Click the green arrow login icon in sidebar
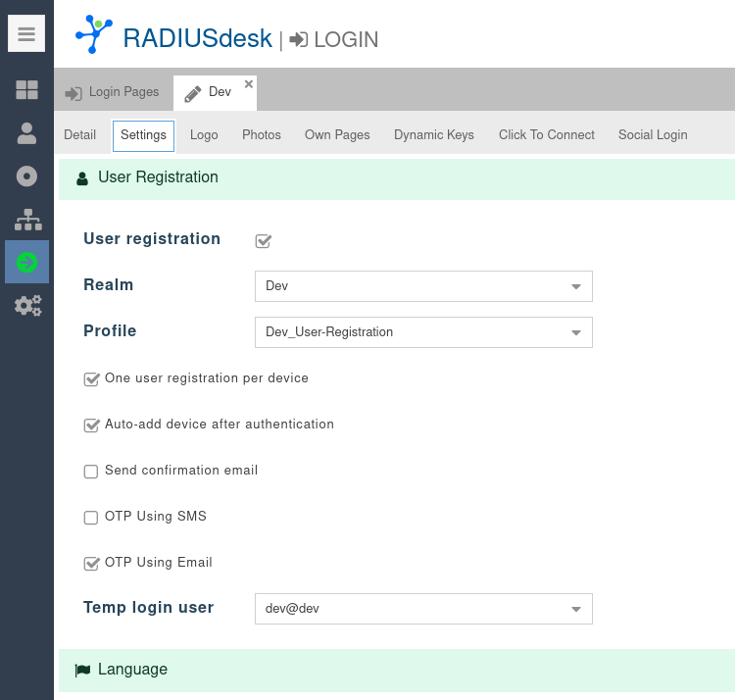The width and height of the screenshot is (735, 700). 26,262
